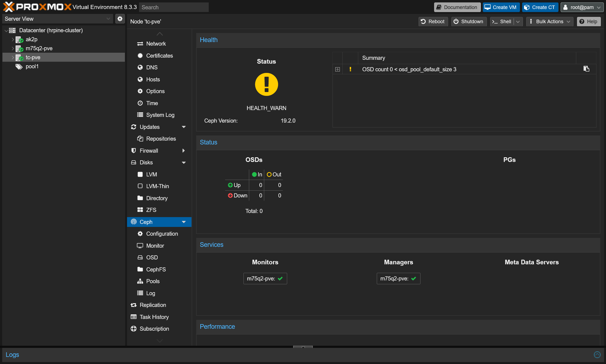Click the OSD drive icon
Viewport: 606px width, 364px height.
(140, 258)
